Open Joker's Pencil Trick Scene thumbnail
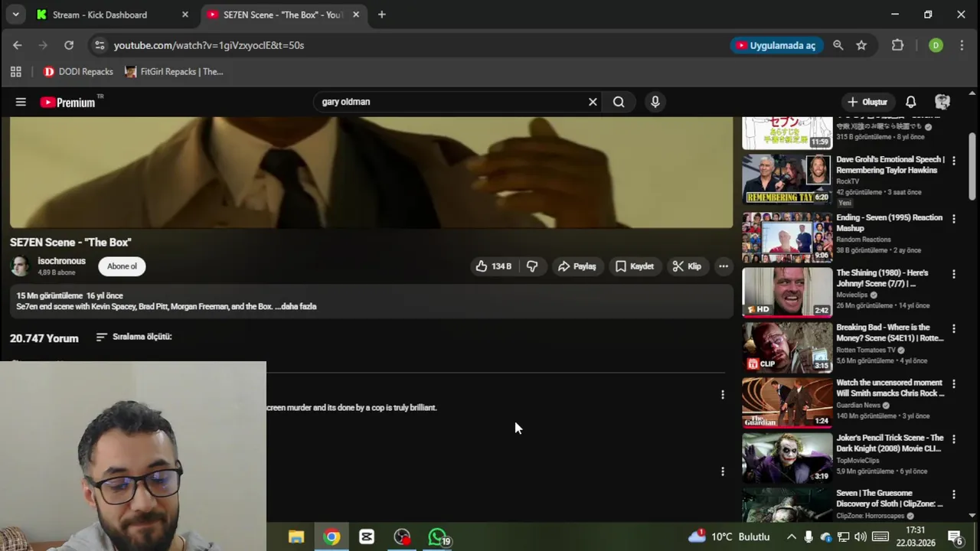This screenshot has height=551, width=980. 787,458
